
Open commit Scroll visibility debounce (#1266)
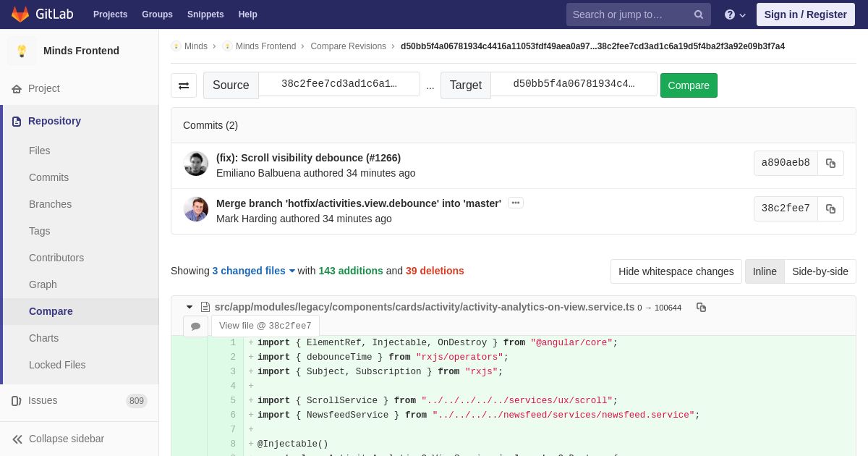tap(308, 158)
